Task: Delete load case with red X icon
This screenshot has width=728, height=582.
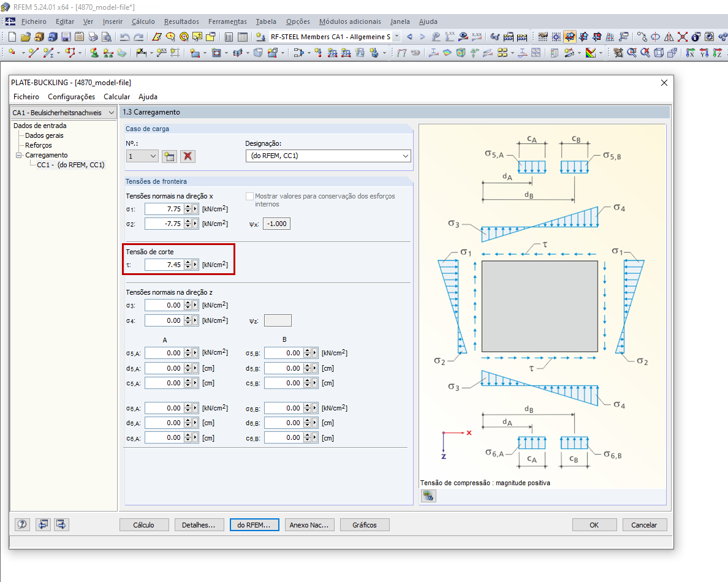Action: click(188, 156)
